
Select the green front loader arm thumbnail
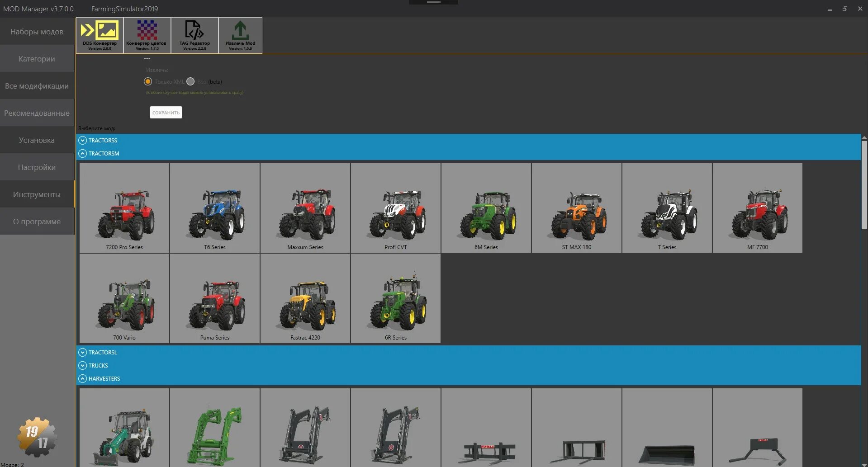(x=215, y=428)
